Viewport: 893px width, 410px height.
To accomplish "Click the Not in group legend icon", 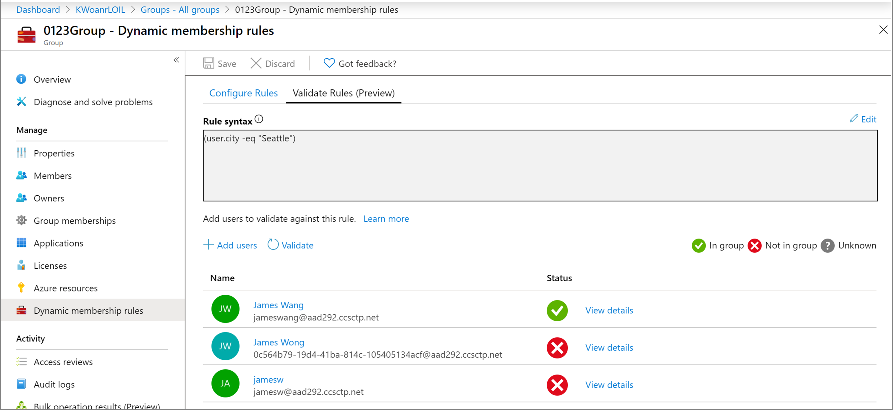I will pos(755,246).
